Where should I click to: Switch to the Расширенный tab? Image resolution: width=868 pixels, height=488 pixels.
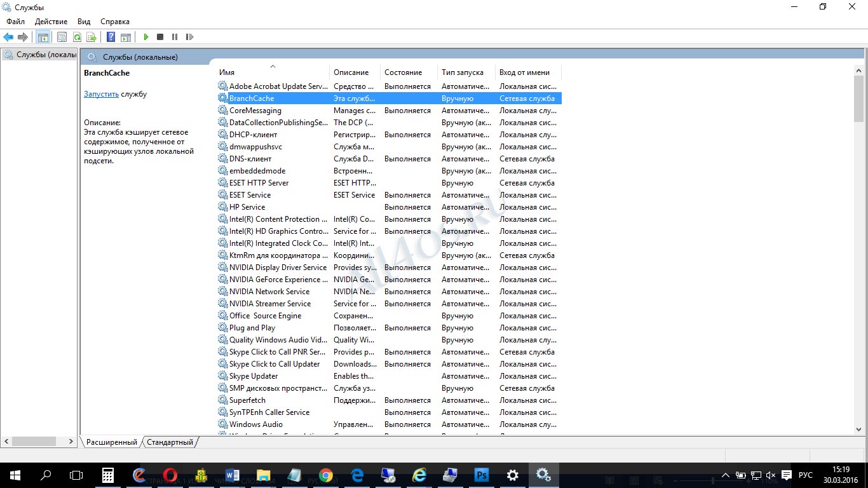(x=112, y=442)
